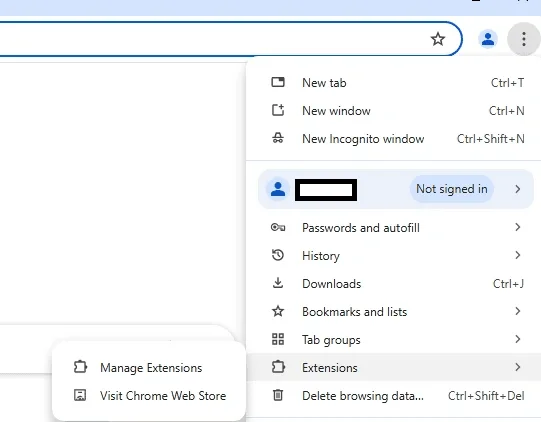Click the Ctrl+Shift+Del shortcut text
541x422 pixels.
coord(486,395)
